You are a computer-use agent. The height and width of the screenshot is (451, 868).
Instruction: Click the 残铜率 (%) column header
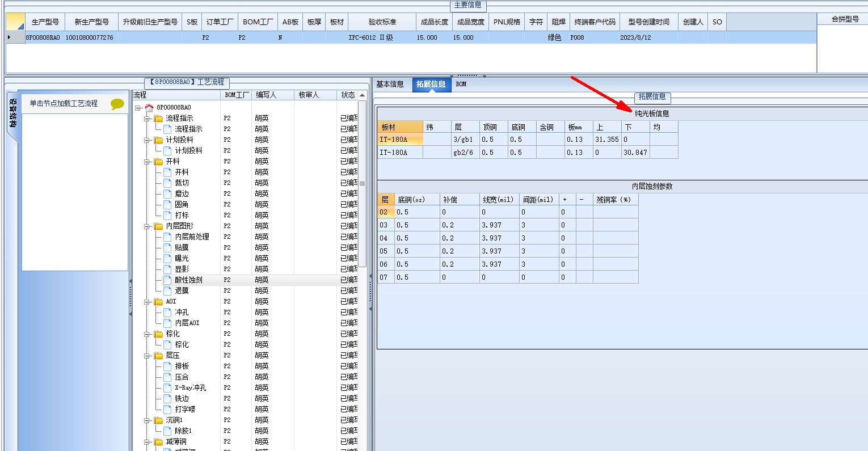[x=616, y=200]
